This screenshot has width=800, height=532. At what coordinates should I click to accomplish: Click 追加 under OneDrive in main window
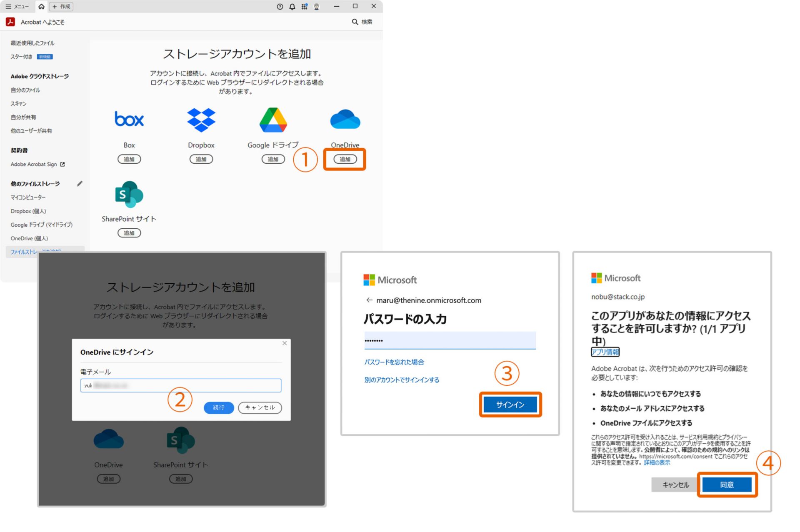pos(345,159)
